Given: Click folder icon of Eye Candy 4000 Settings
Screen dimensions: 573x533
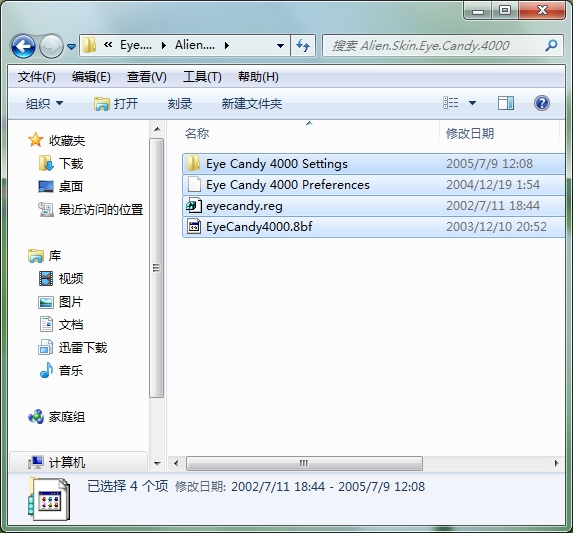Looking at the screenshot, I should pos(193,163).
